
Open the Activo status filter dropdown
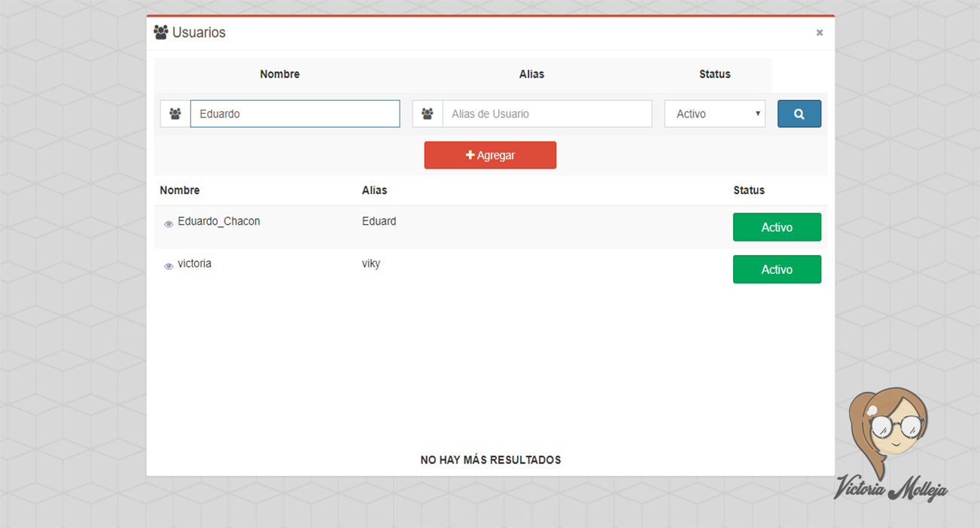tap(714, 114)
